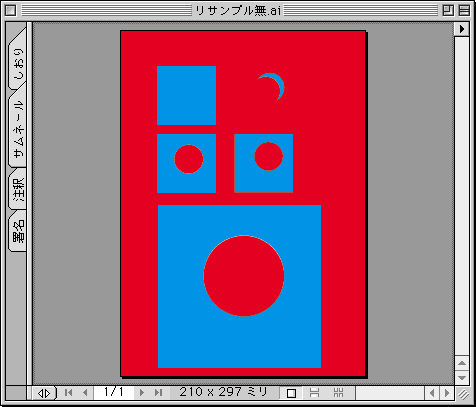Viewport: 476px width, 407px height.
Task: Open the 210 x 297 ミリ page size menu
Action: 224,393
